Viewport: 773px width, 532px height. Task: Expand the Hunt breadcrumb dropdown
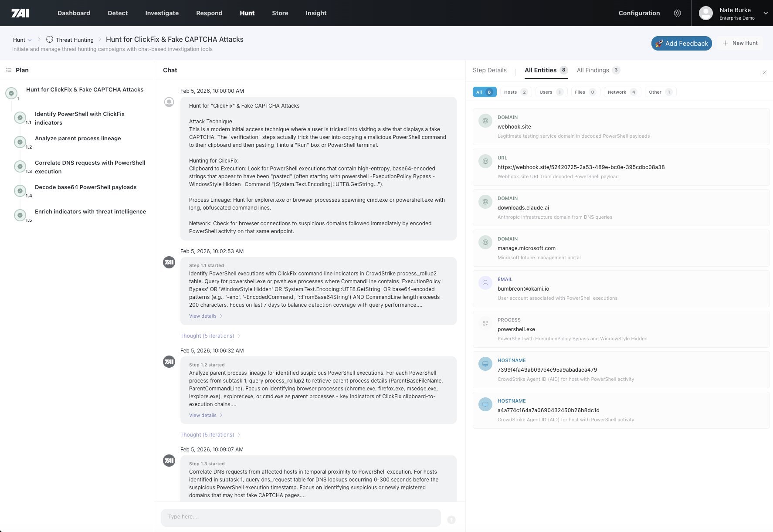(22, 40)
